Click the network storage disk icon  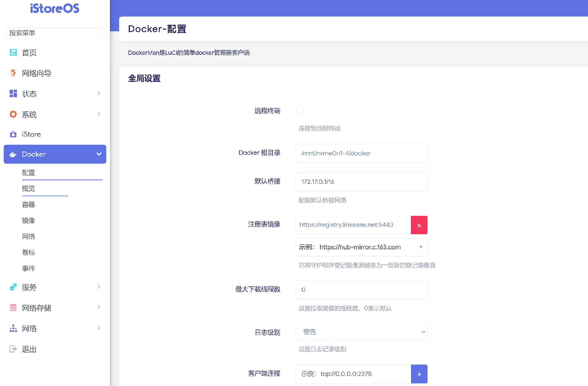coord(13,308)
